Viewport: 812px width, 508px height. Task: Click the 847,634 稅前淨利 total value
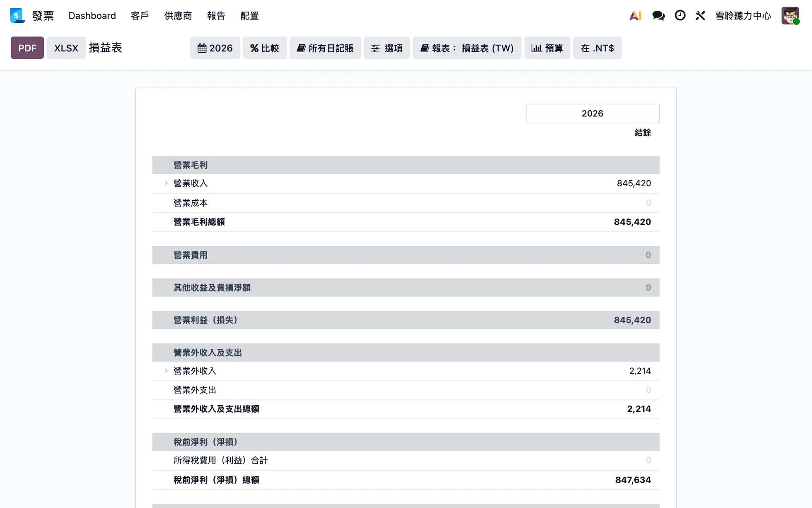point(633,480)
